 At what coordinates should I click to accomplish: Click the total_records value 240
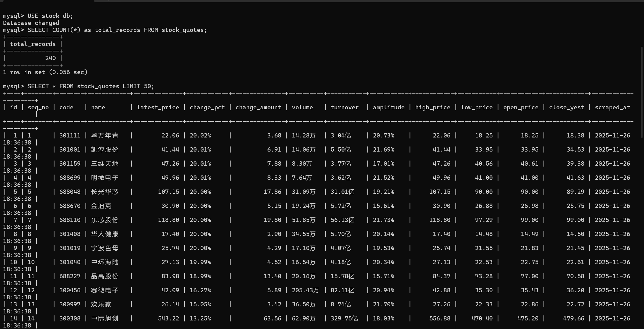pos(50,58)
